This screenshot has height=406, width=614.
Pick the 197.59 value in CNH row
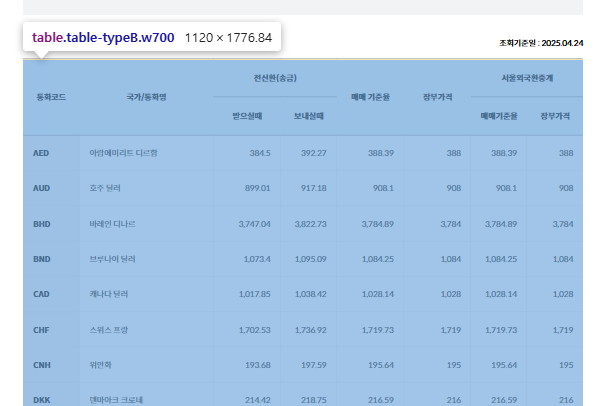[314, 365]
